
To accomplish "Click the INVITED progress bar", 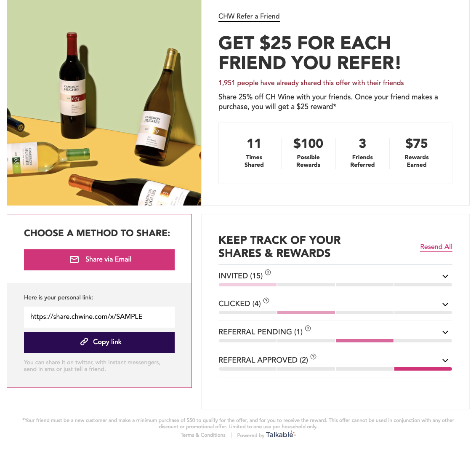I will pos(335,285).
